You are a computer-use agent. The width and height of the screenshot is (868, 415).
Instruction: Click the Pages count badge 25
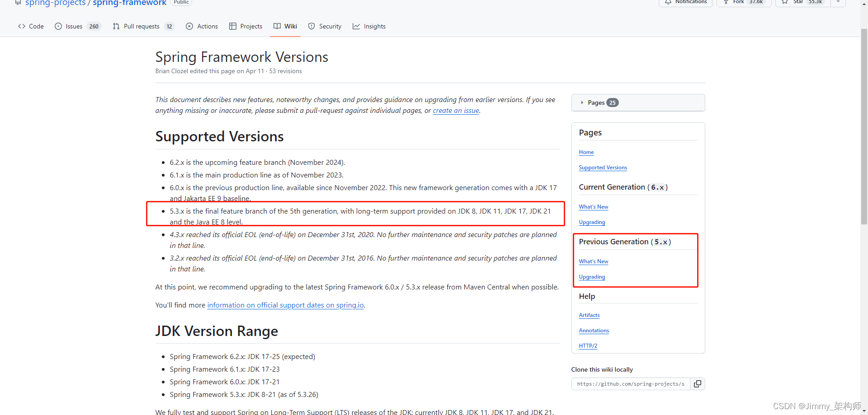613,103
